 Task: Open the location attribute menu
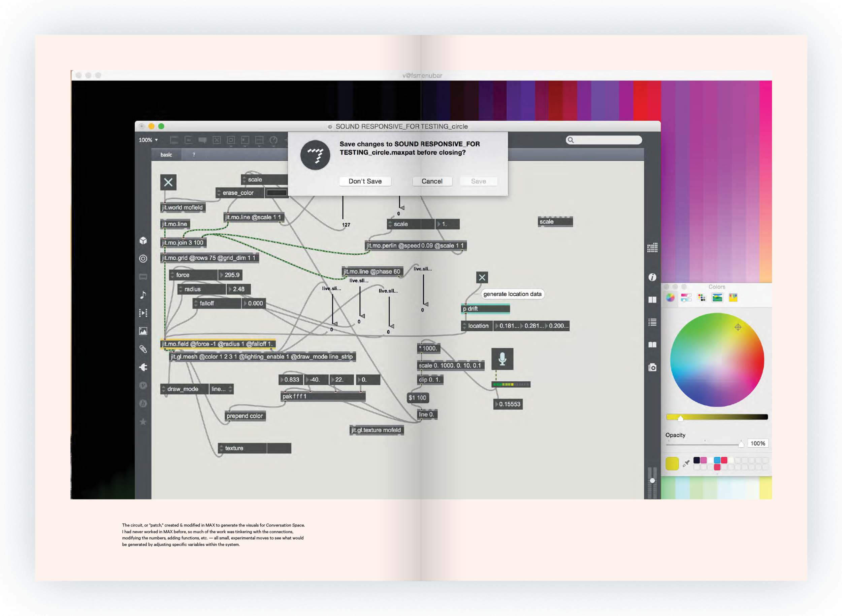point(477,326)
